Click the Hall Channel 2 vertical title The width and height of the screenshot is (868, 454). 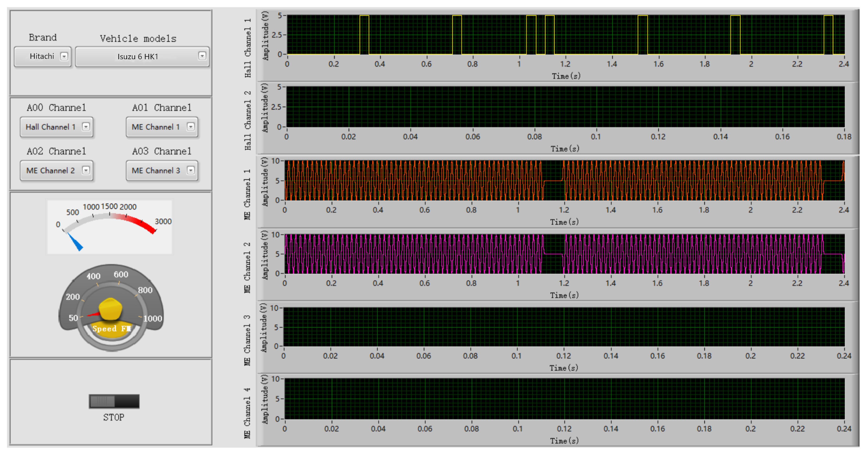pos(248,120)
